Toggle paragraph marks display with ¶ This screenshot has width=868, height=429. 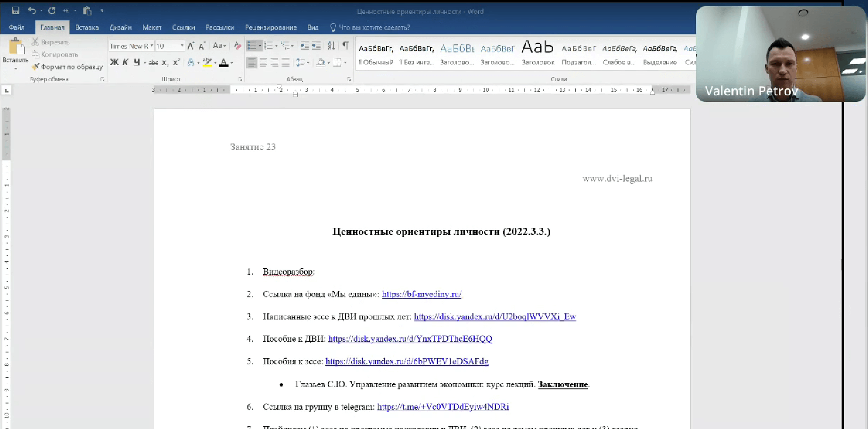(x=346, y=45)
